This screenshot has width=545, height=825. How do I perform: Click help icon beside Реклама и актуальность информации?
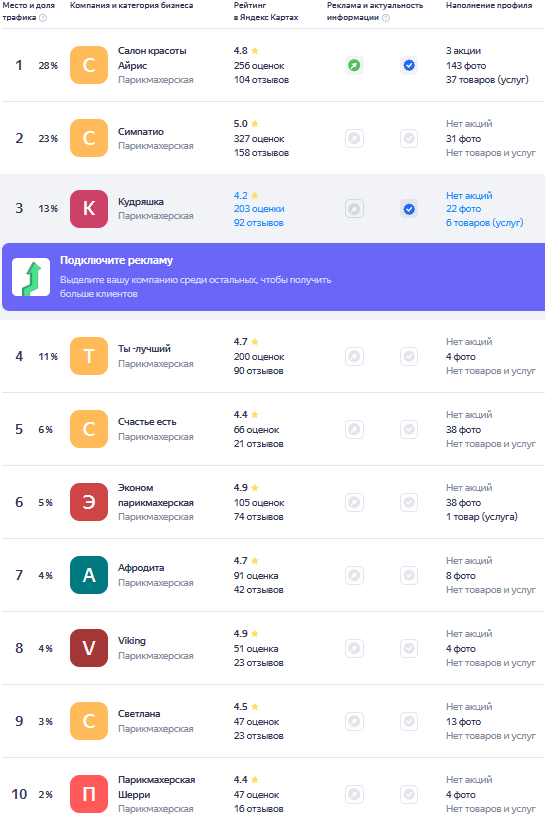point(386,18)
